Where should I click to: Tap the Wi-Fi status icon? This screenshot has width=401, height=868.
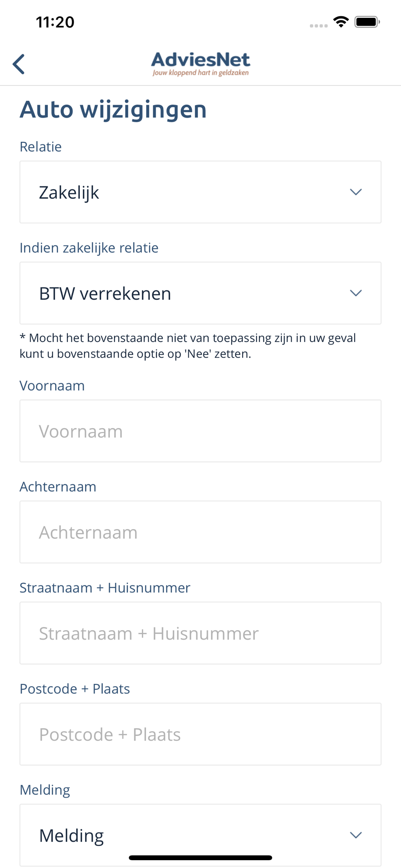click(341, 22)
